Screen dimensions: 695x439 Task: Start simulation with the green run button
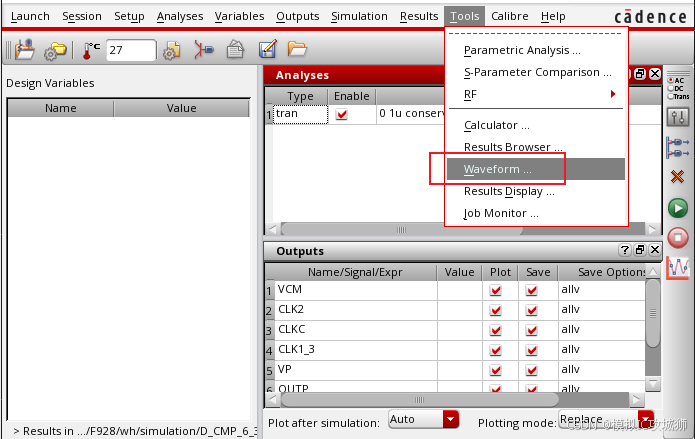click(x=678, y=208)
